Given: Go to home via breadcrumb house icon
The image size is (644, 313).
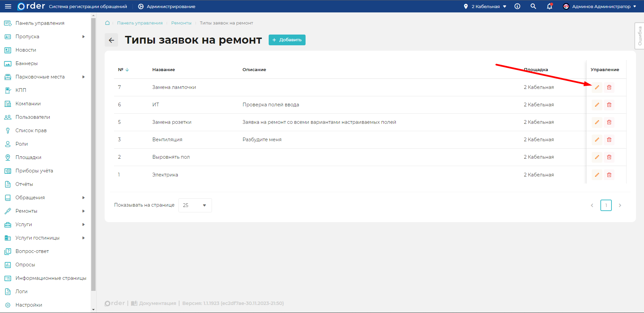Looking at the screenshot, I should (x=107, y=23).
